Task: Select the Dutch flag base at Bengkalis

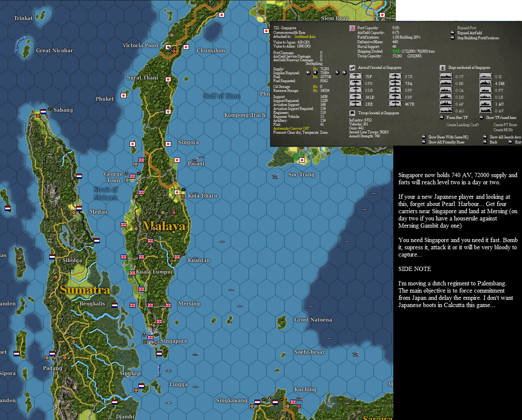Action: coord(114,305)
